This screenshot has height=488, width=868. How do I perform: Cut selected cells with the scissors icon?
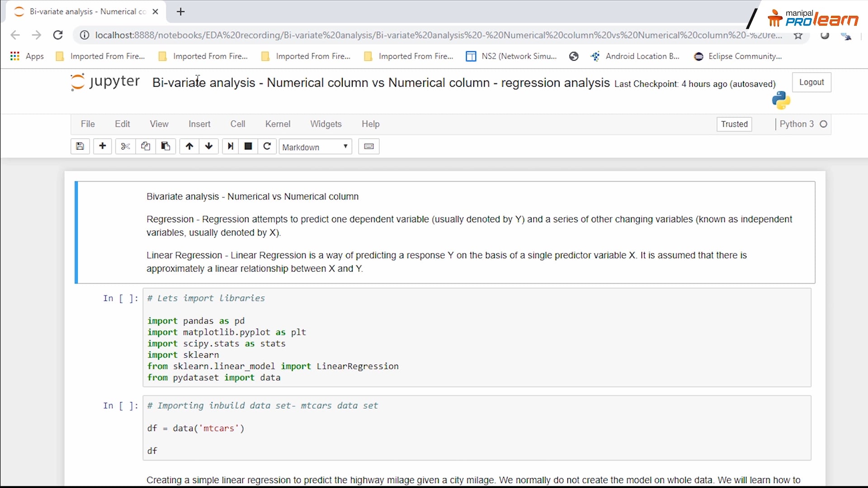[x=125, y=146]
